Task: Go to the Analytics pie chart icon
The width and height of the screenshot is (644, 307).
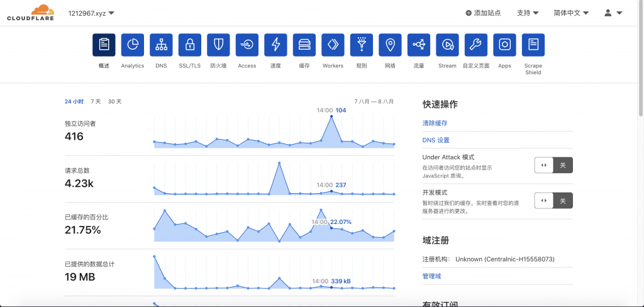Action: tap(132, 45)
